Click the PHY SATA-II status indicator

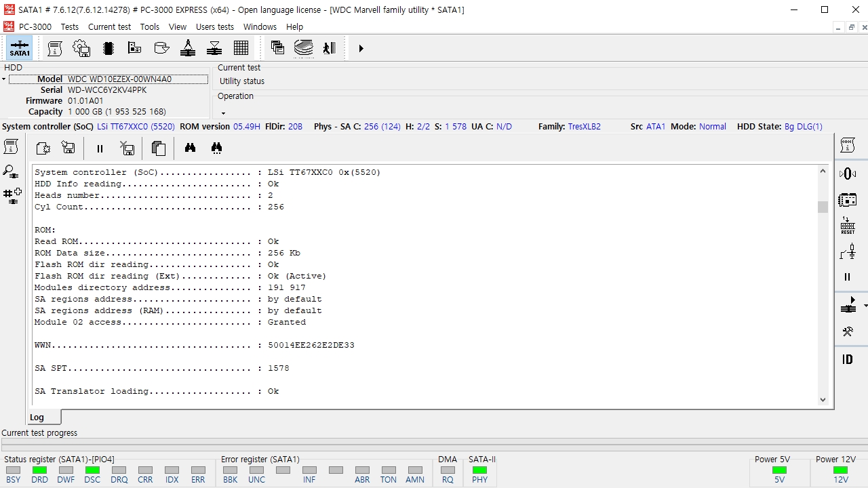pyautogui.click(x=479, y=470)
